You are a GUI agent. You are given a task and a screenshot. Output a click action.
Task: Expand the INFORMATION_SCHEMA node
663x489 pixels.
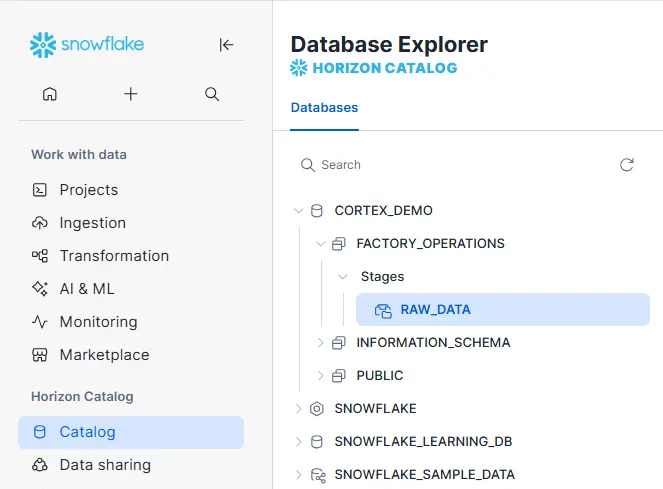pos(320,343)
